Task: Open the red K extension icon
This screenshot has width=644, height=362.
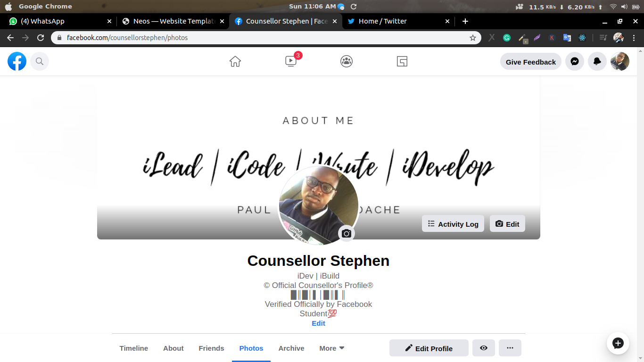Action: 552,38
